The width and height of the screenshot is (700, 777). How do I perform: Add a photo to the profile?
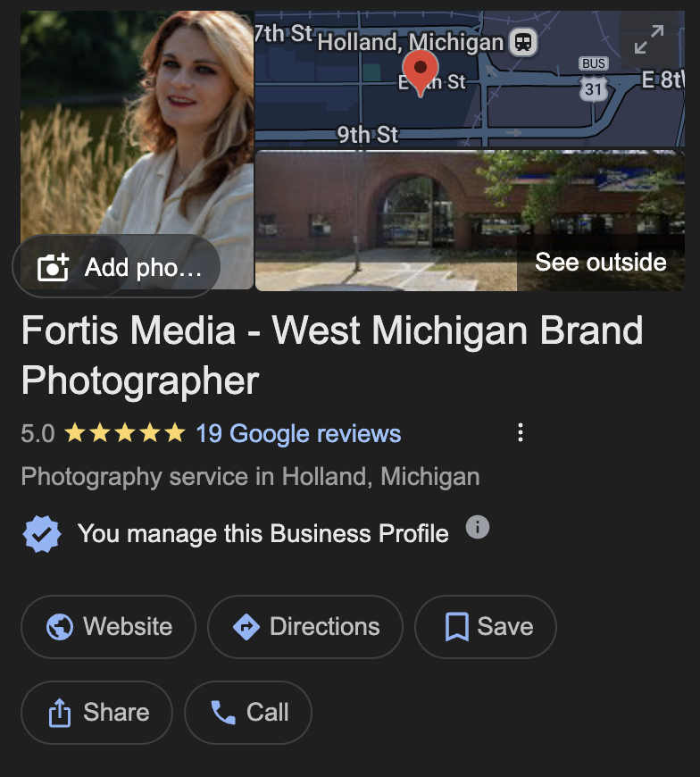pyautogui.click(x=116, y=267)
